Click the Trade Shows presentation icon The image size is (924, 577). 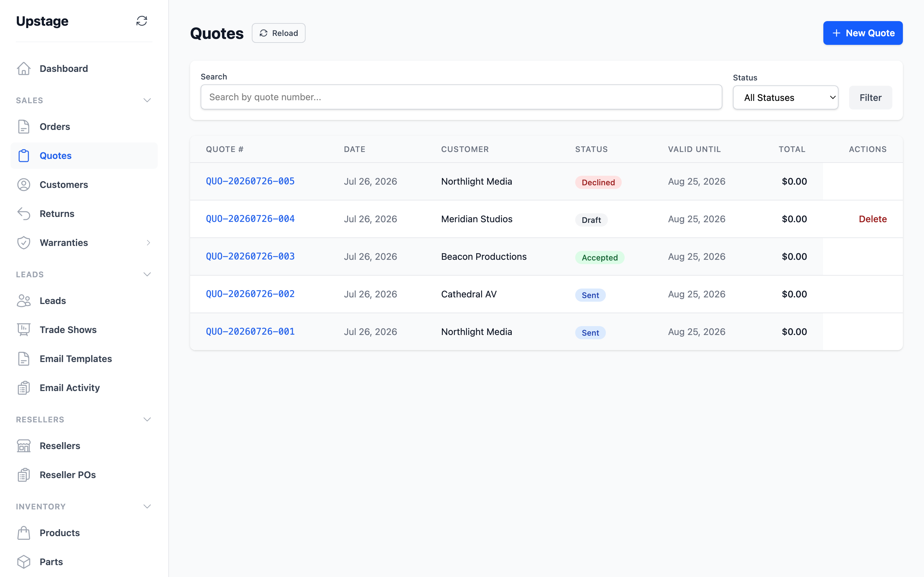[24, 330]
